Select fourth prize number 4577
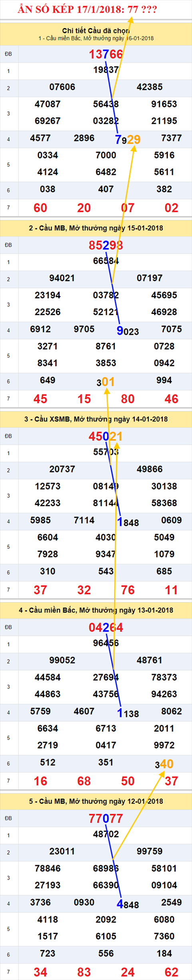This screenshot has width=192, height=980. [40, 138]
